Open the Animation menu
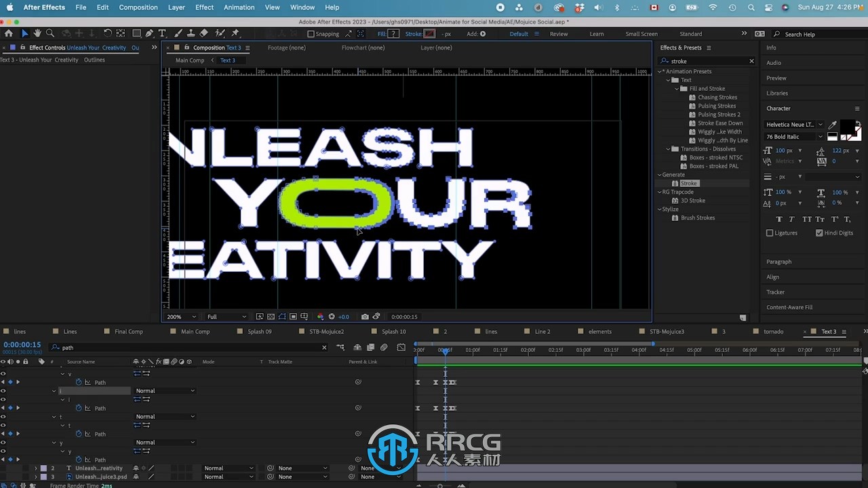868x488 pixels. pos(239,7)
